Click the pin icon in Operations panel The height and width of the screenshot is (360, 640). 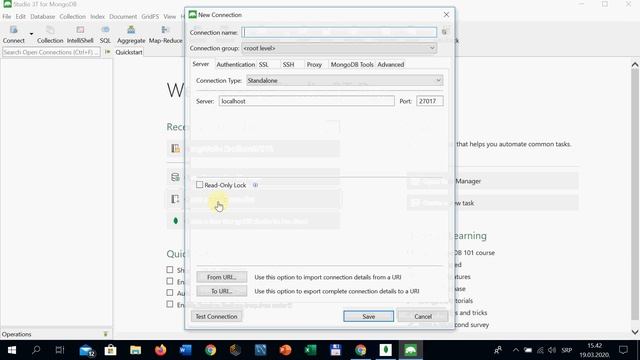coord(105,334)
